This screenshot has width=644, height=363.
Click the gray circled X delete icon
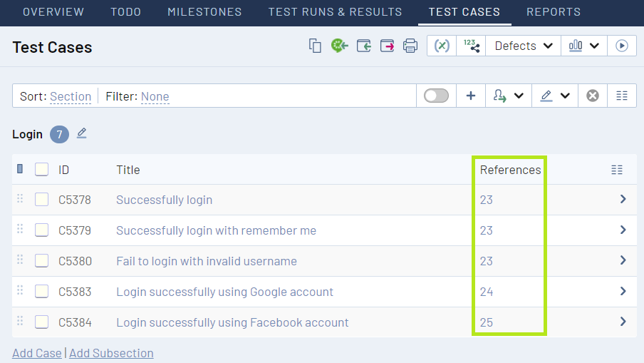[593, 96]
